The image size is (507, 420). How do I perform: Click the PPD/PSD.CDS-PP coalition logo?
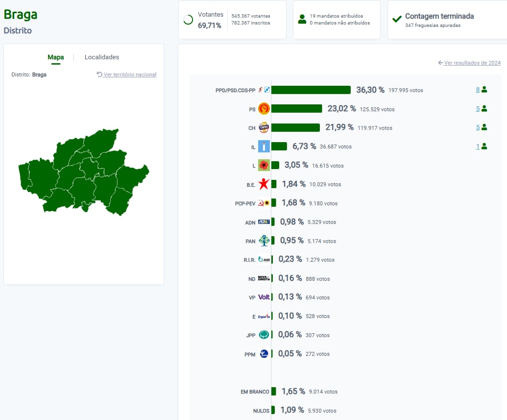coord(264,90)
